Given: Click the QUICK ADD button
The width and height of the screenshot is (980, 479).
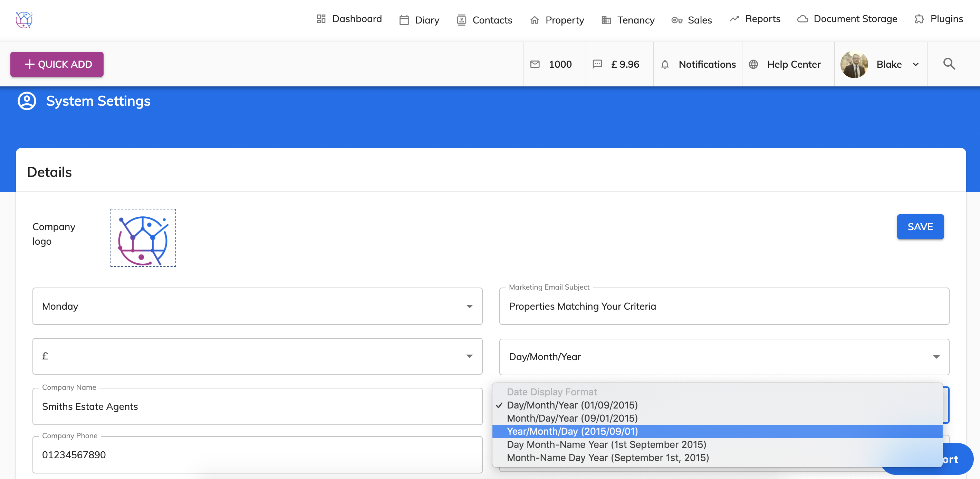Looking at the screenshot, I should (57, 64).
